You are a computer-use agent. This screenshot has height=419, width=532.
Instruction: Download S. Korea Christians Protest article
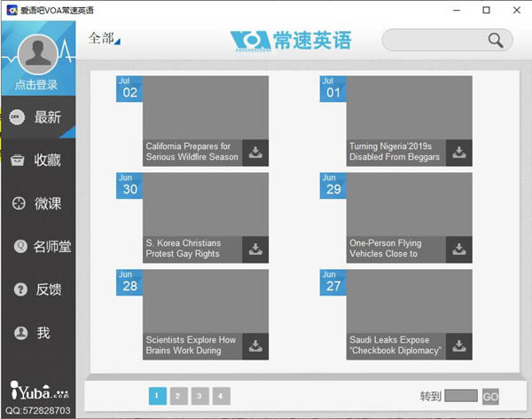coord(255,249)
